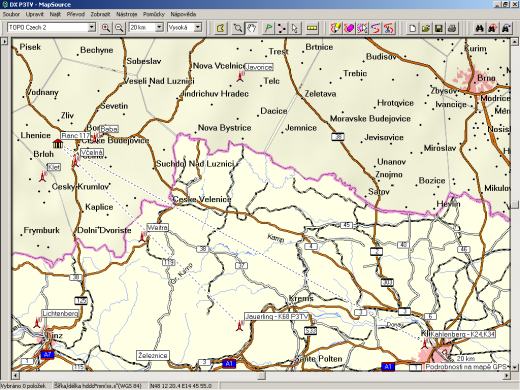This screenshot has width=520, height=390.
Task: Open the TOPO Czech 2 map dropdown
Action: click(x=92, y=27)
